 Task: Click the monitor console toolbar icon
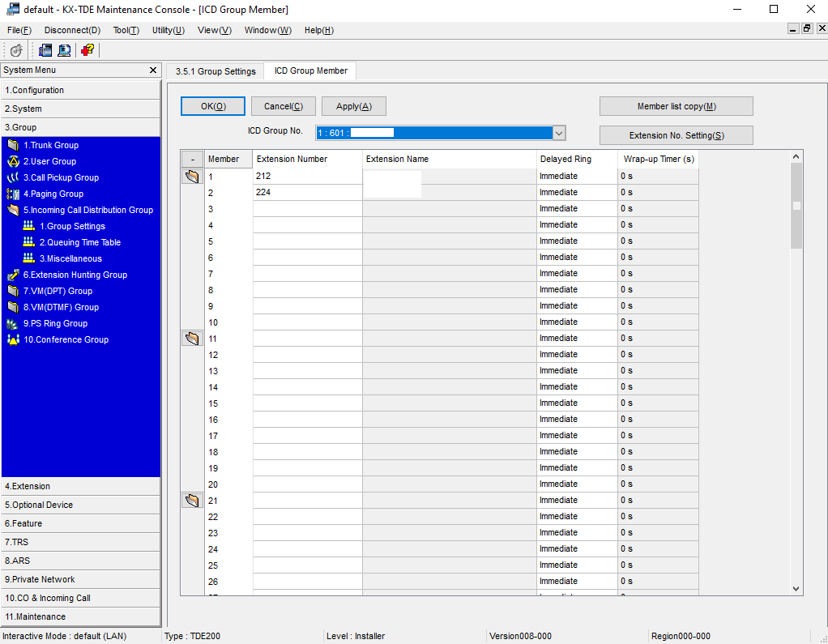pos(65,50)
